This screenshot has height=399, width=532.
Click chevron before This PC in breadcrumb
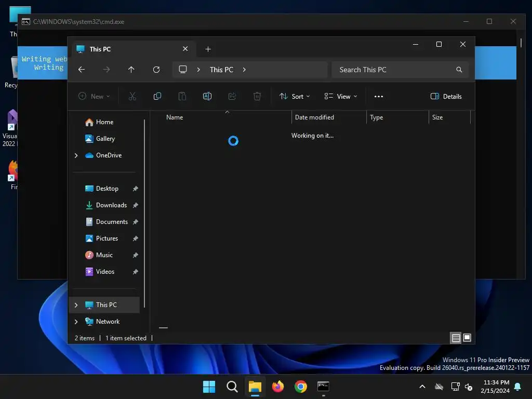198,70
